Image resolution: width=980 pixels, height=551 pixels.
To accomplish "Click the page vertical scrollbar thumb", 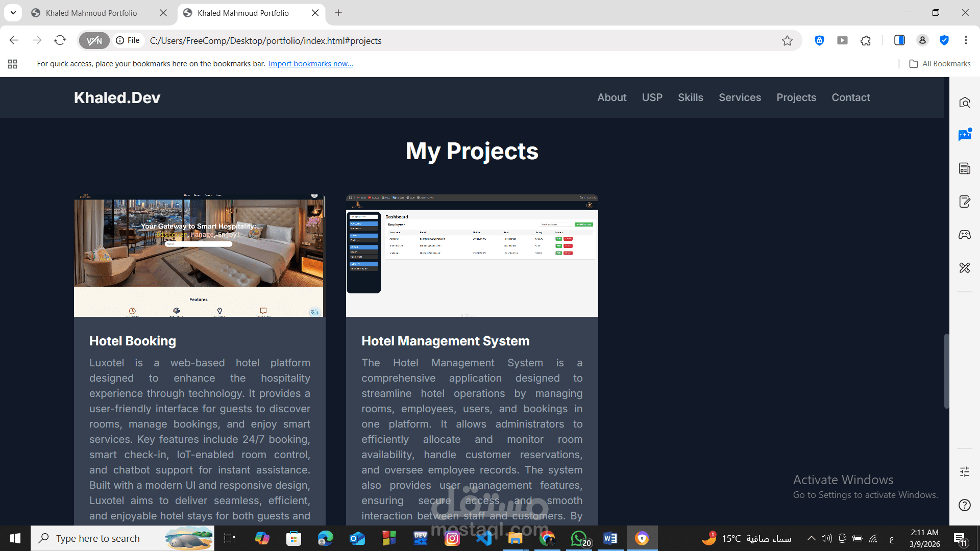I will [946, 371].
